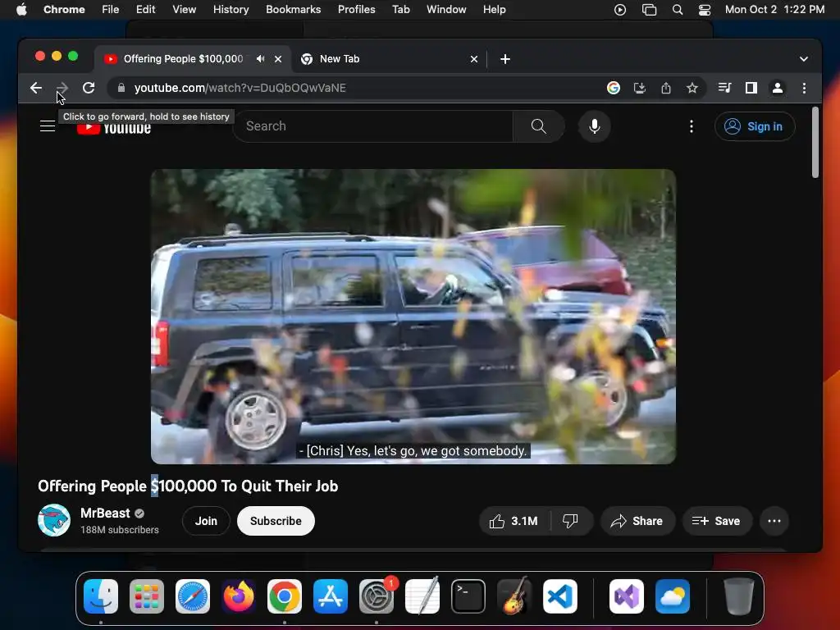Subscribe to the MrBeast channel
The image size is (840, 630).
(276, 521)
